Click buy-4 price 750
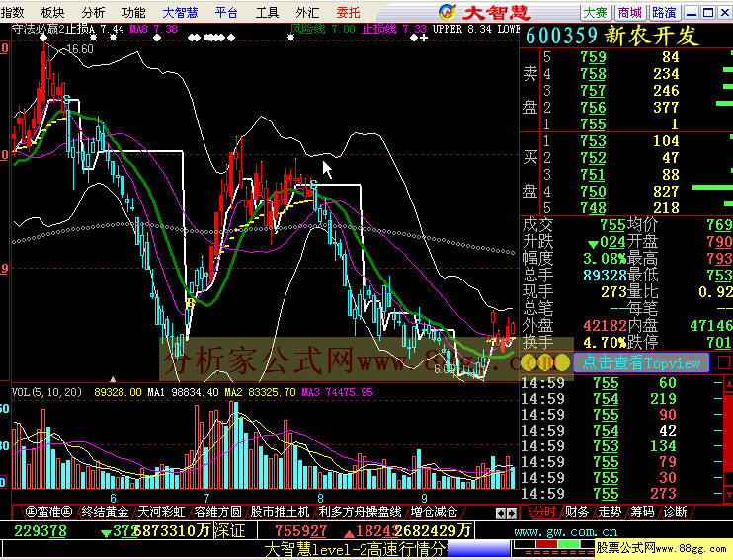This screenshot has height=560, width=733. coord(593,192)
